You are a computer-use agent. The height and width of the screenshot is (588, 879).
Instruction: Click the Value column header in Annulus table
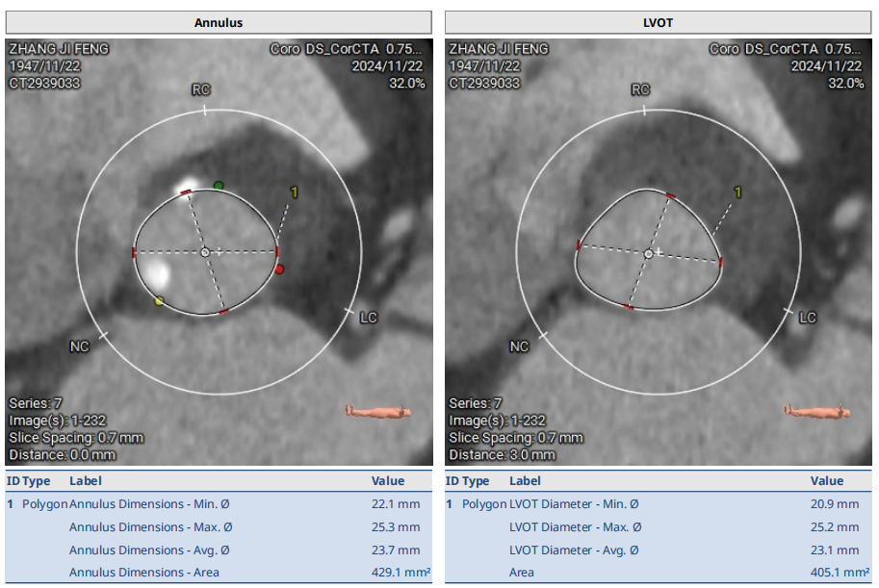[x=388, y=481]
